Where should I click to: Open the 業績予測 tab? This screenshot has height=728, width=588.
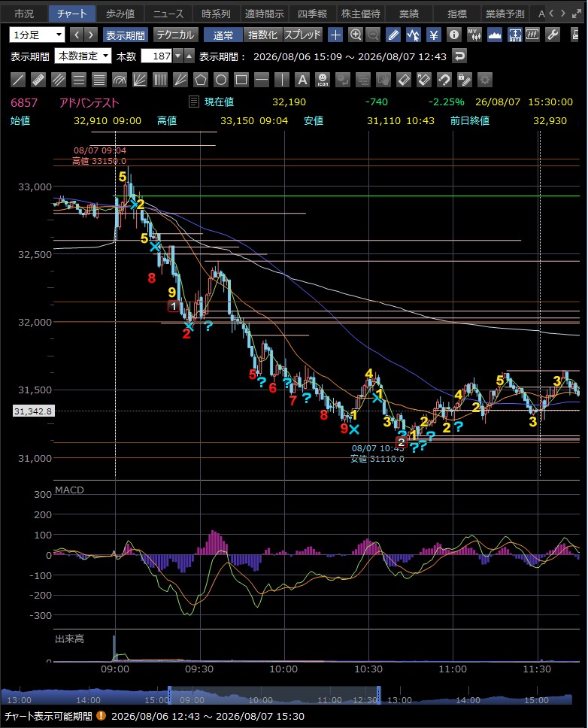[505, 14]
